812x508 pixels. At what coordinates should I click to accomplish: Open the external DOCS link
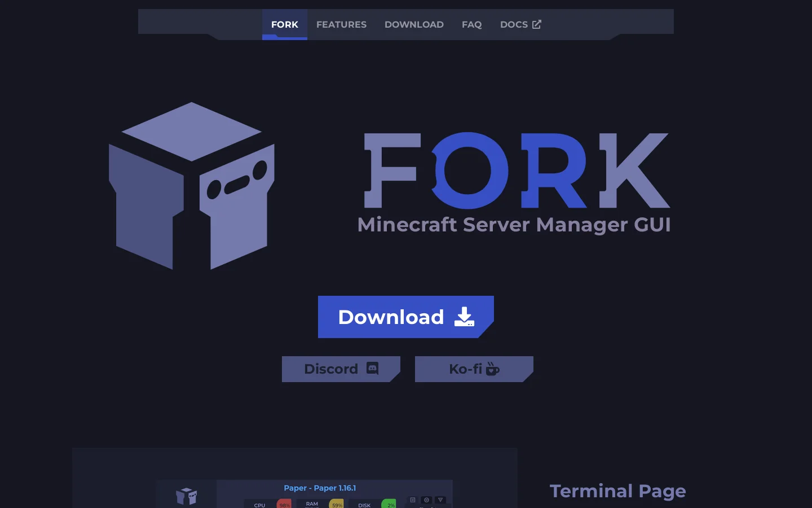(520, 24)
